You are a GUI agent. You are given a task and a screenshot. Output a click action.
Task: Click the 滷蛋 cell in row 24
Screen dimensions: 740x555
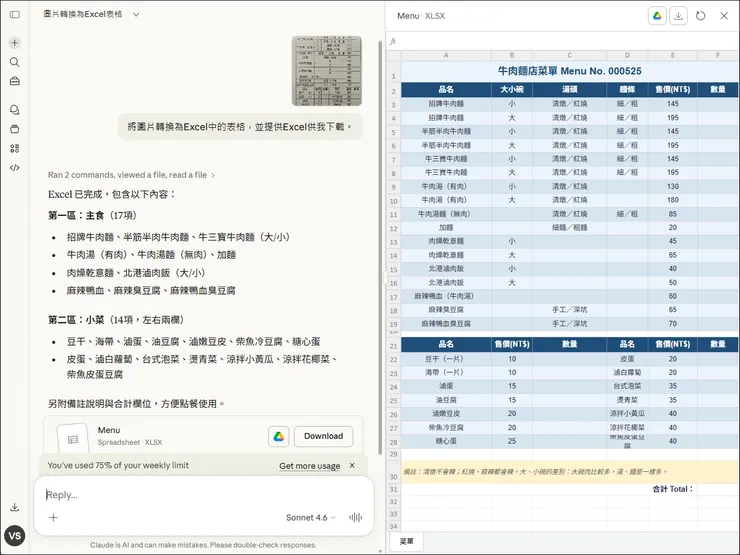446,387
